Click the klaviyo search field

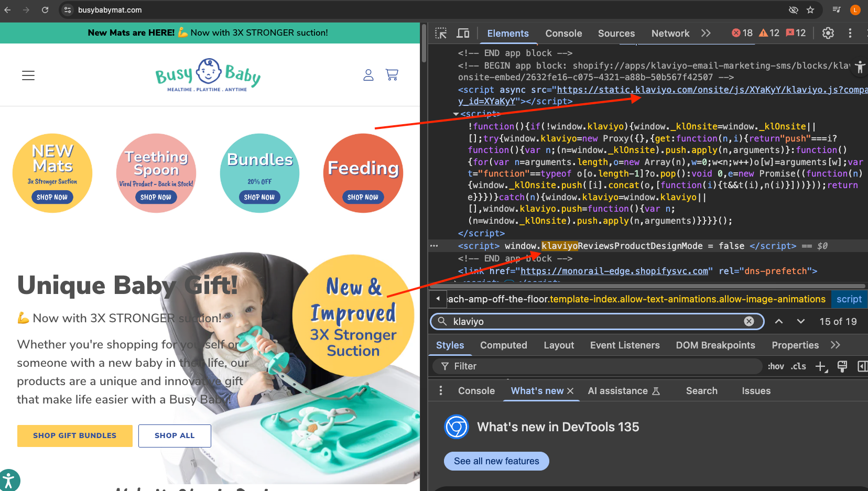click(x=597, y=322)
